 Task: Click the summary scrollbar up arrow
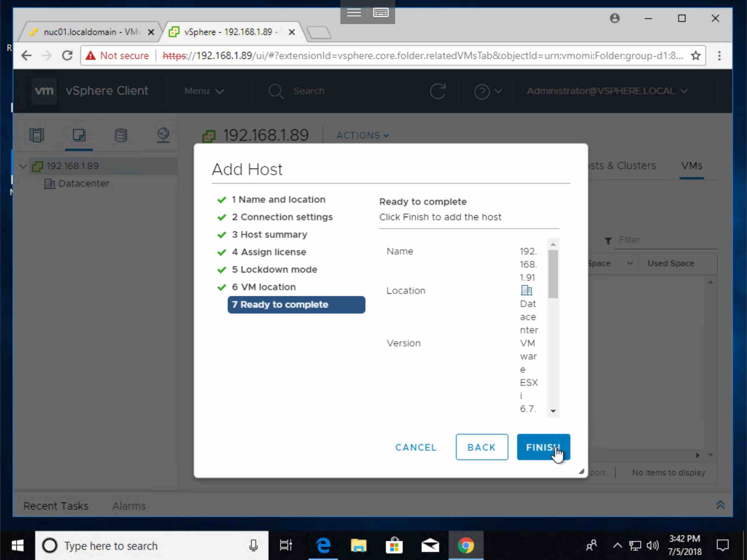pyautogui.click(x=553, y=244)
